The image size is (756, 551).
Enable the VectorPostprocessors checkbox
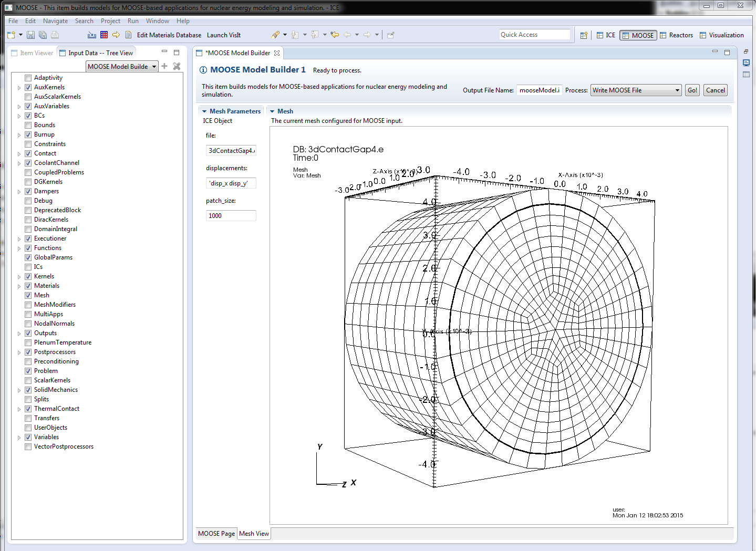pyautogui.click(x=28, y=446)
